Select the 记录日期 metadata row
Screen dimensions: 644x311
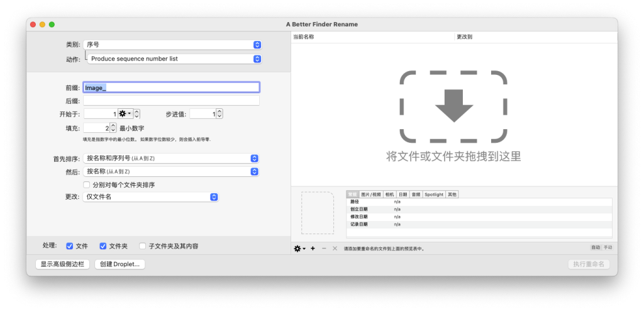(479, 224)
